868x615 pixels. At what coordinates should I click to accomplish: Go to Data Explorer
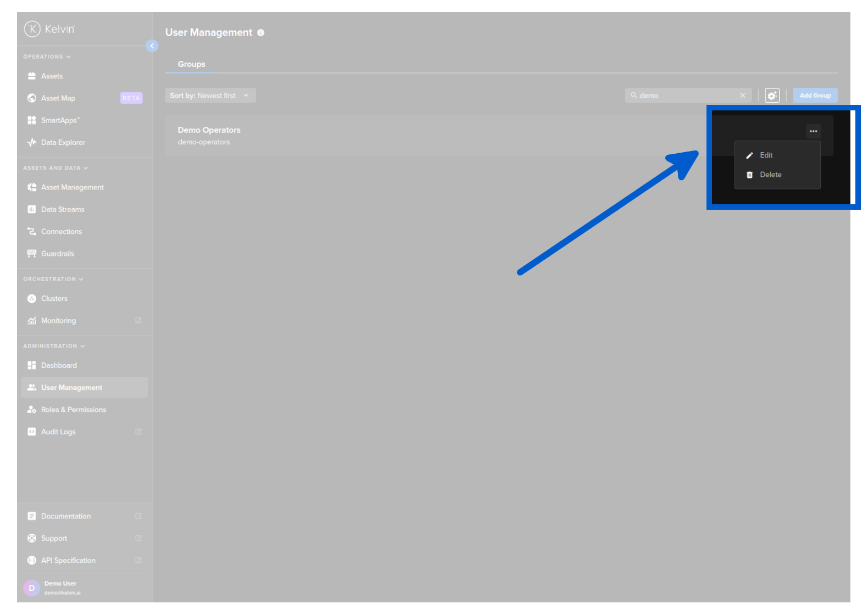pyautogui.click(x=63, y=143)
